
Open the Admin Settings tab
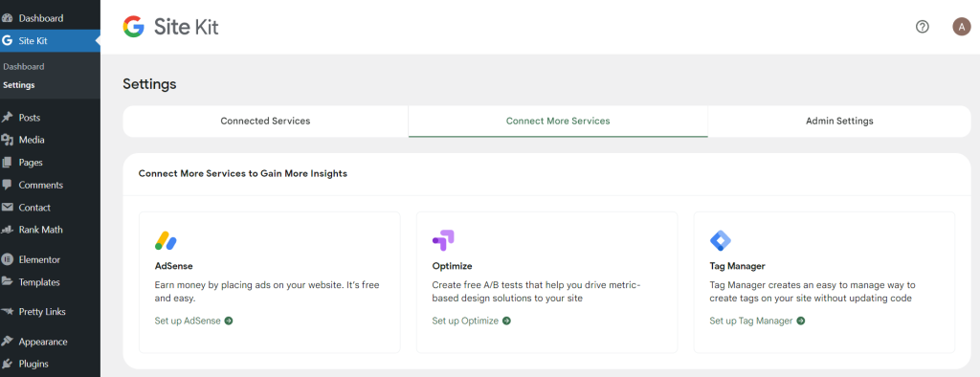[x=839, y=122]
